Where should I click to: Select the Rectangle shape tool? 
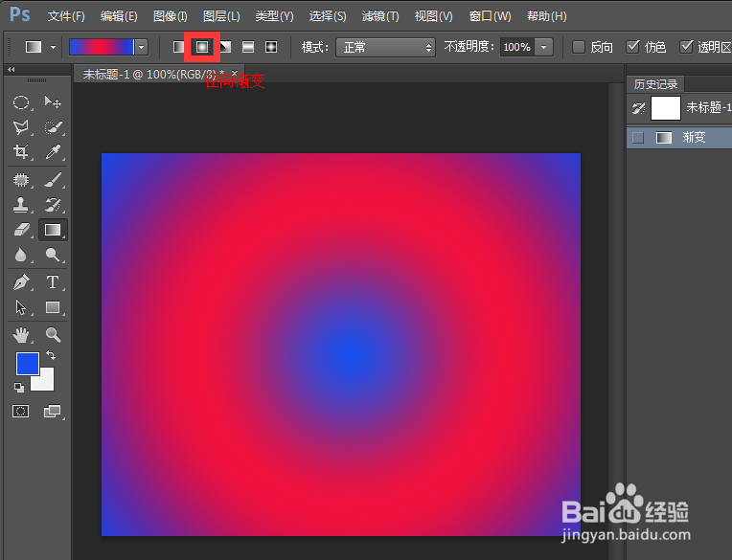tap(53, 307)
